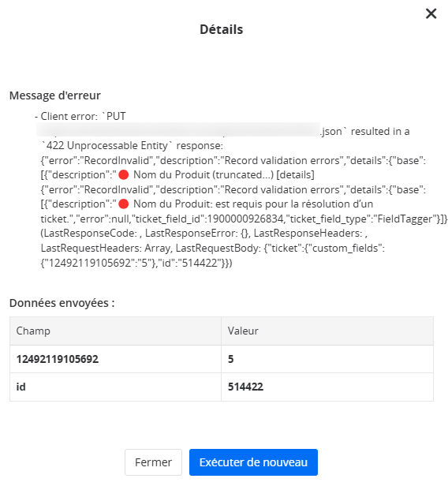This screenshot has width=448, height=486.
Task: Click the Message d'erreur heading
Action: click(x=55, y=95)
